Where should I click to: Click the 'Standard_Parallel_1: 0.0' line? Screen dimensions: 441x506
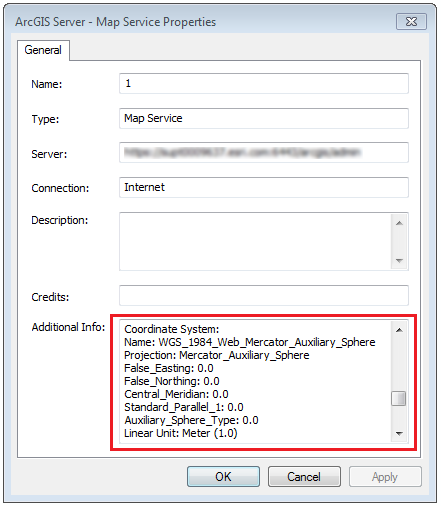coord(184,407)
